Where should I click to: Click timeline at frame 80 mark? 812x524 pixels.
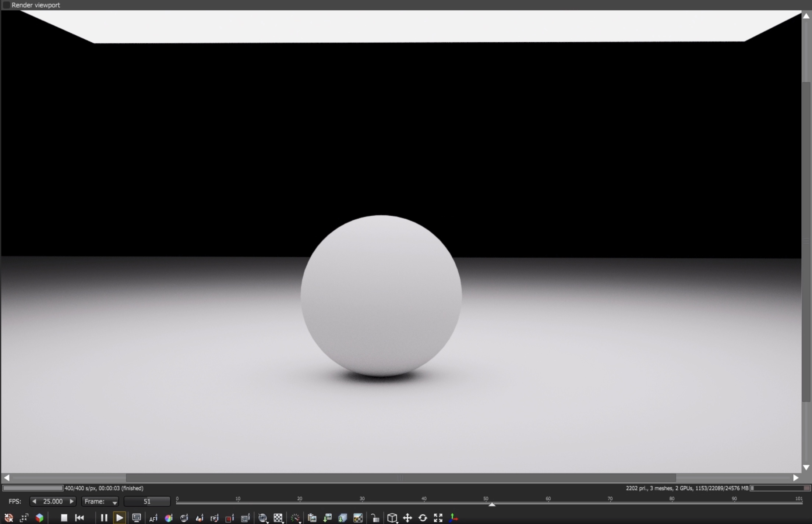point(672,503)
